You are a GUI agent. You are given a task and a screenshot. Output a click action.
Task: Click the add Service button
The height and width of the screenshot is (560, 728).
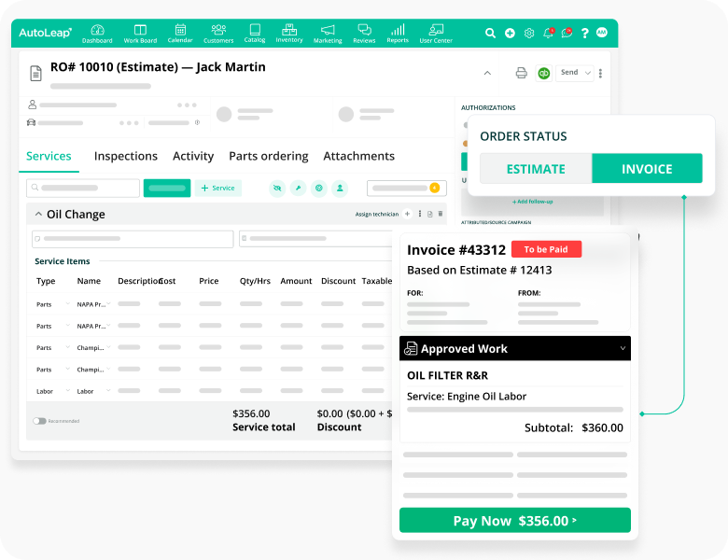217,188
